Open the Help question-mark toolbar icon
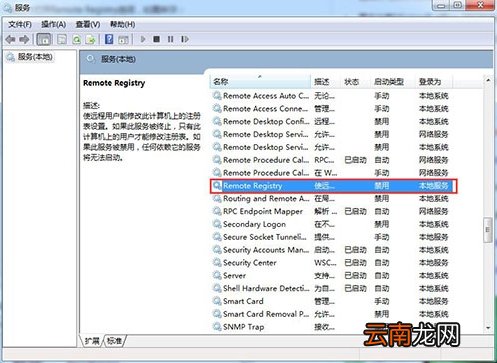The image size is (497, 363). pos(109,39)
